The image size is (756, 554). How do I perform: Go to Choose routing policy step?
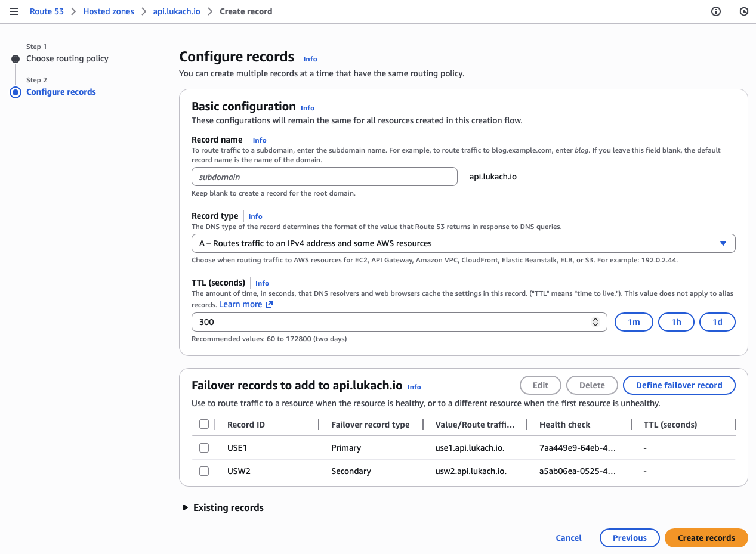67,58
